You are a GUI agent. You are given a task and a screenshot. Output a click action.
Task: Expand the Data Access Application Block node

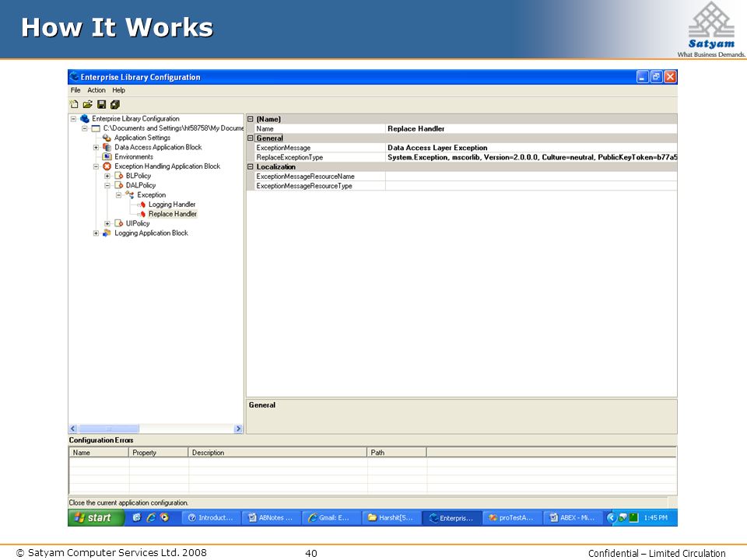click(96, 147)
